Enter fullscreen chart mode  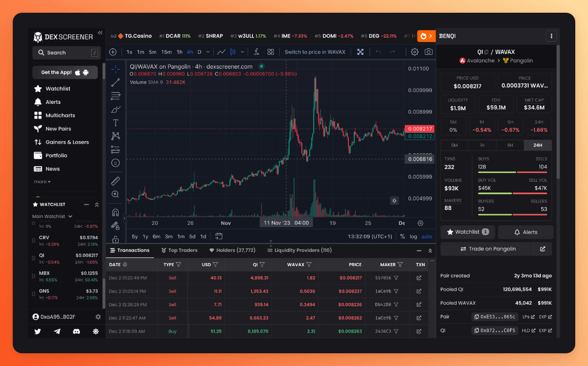pyautogui.click(x=360, y=52)
